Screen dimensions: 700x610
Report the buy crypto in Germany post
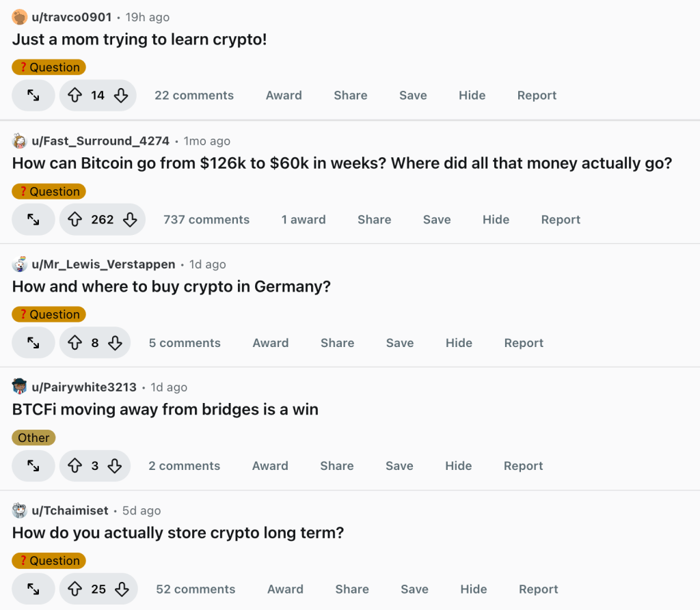(524, 343)
